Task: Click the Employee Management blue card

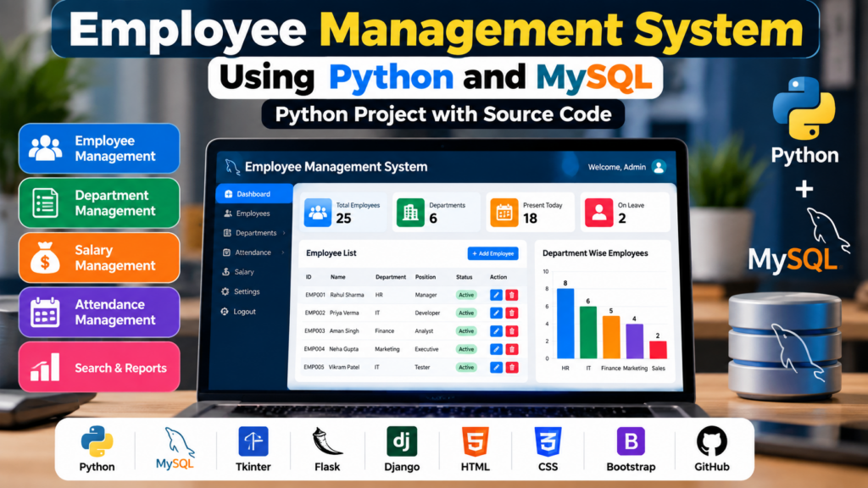Action: point(99,148)
